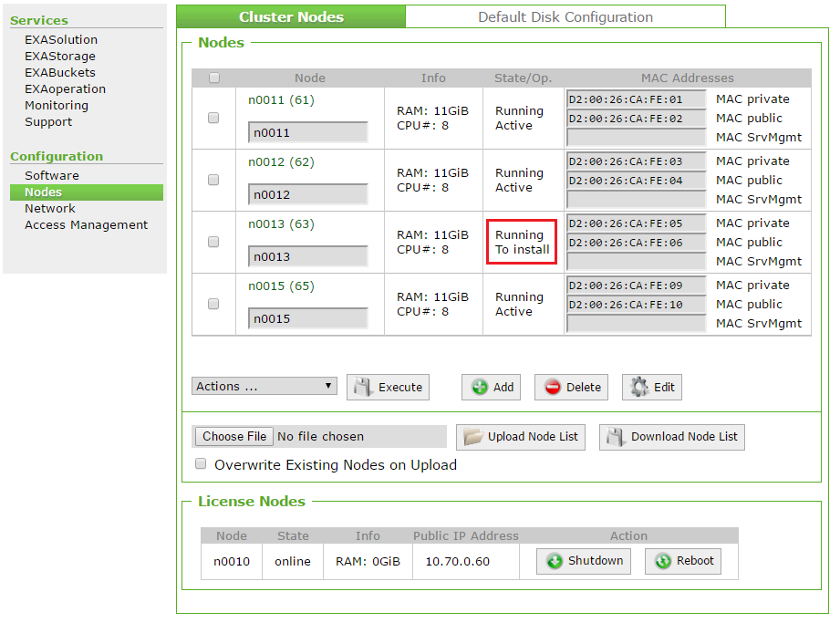Open the Actions dropdown menu
Viewport: 840px width, 623px height.
tap(264, 387)
